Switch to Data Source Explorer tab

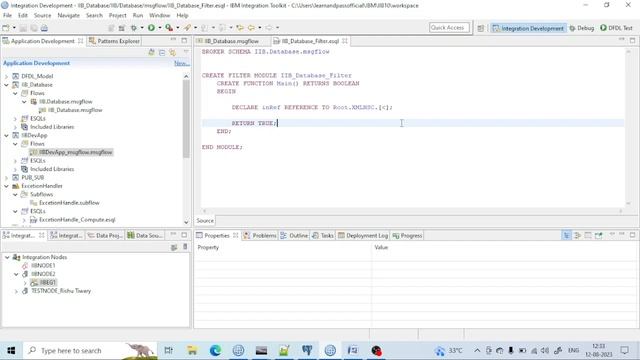[x=144, y=236]
